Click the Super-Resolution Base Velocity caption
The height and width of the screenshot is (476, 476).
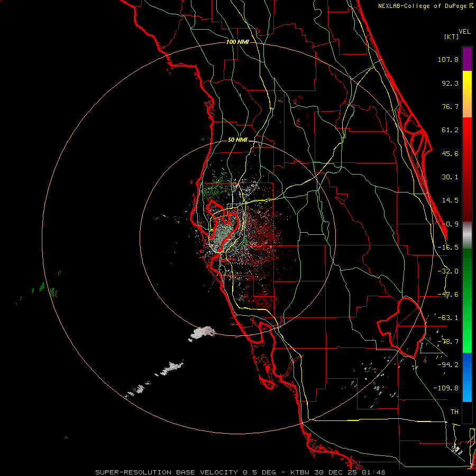click(x=240, y=472)
